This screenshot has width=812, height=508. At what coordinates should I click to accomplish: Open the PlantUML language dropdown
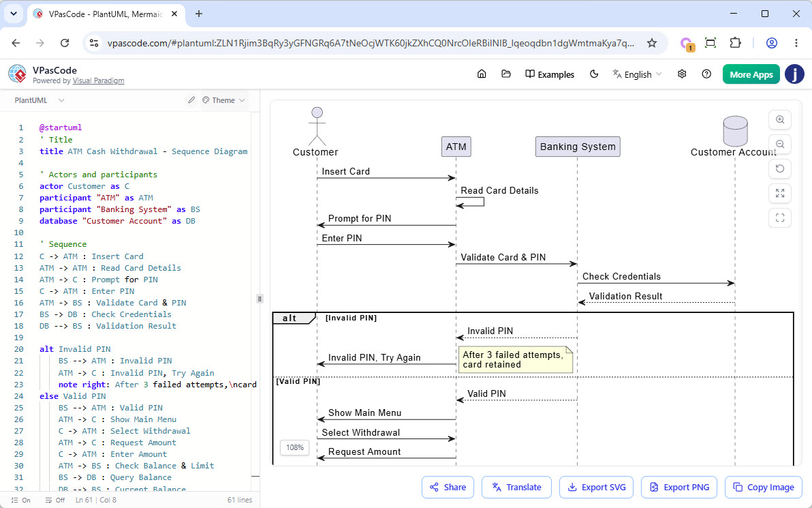[40, 100]
